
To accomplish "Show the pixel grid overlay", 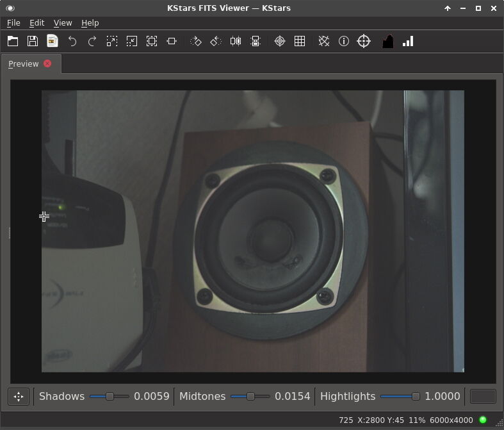I will [x=300, y=41].
